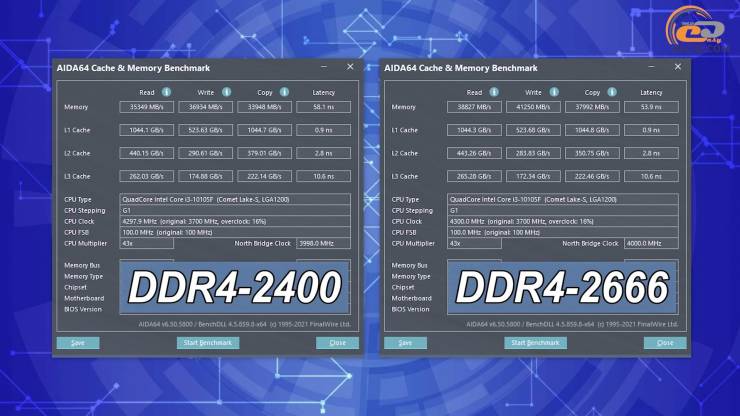Click North Bridge Clock 3998.0 MHz value
This screenshot has width=740, height=416.
[323, 244]
